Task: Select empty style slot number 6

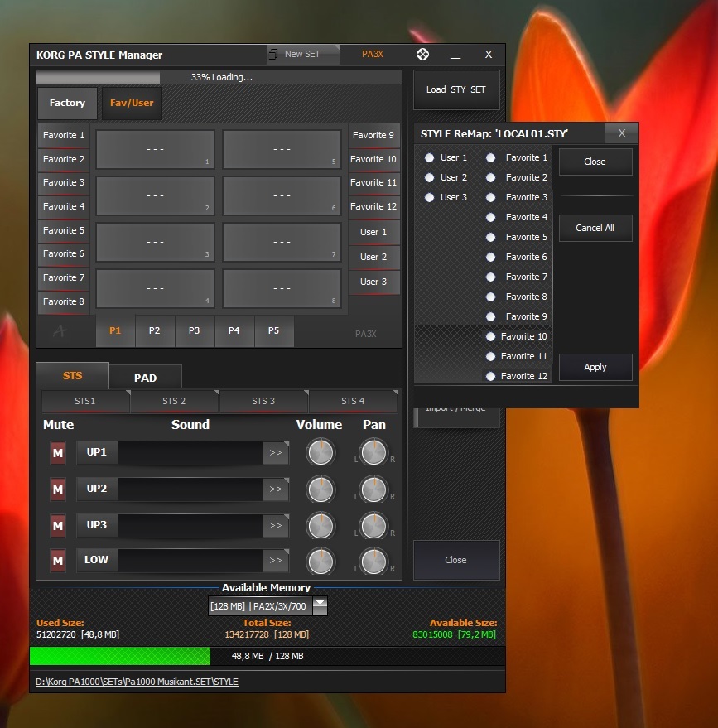Action: [282, 196]
